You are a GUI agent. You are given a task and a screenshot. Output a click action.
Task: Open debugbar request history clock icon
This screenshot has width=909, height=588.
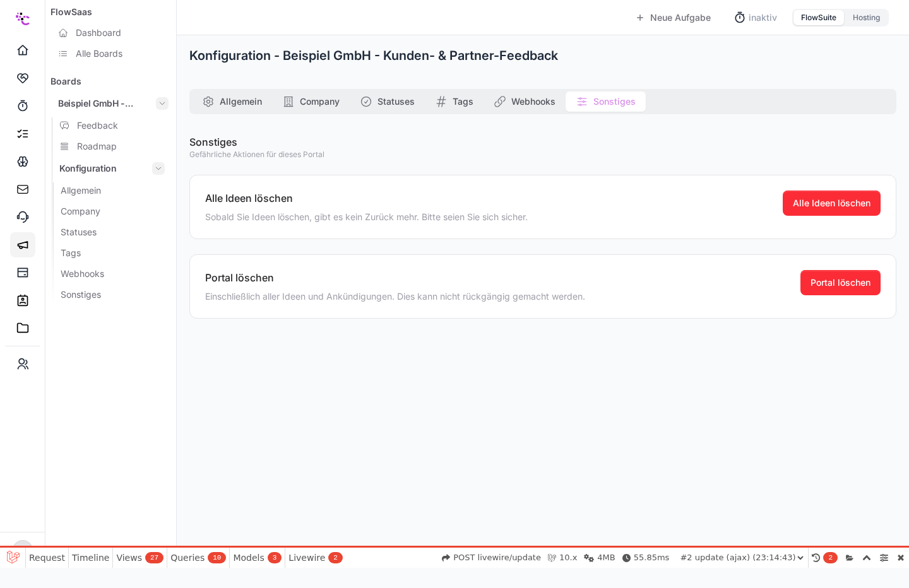(x=816, y=558)
